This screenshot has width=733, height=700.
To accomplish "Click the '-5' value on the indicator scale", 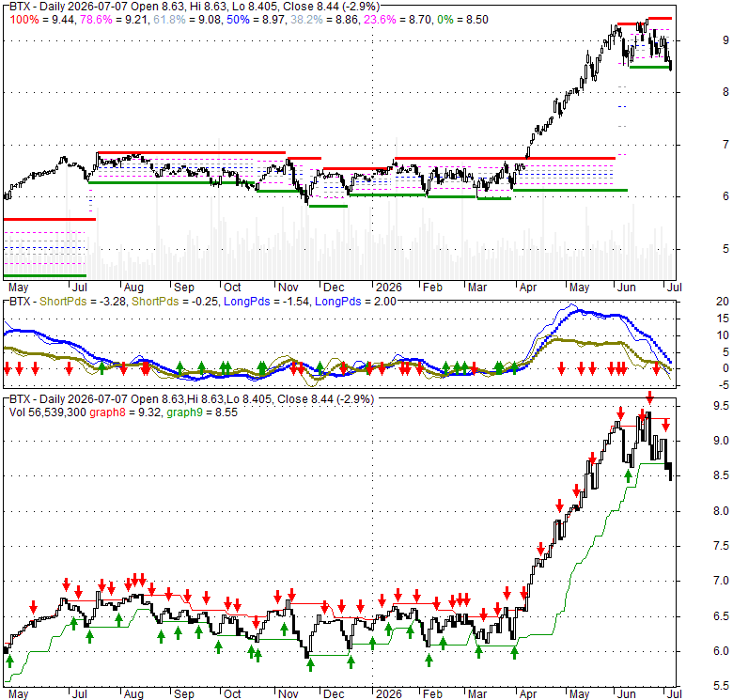I will pyautogui.click(x=723, y=385).
